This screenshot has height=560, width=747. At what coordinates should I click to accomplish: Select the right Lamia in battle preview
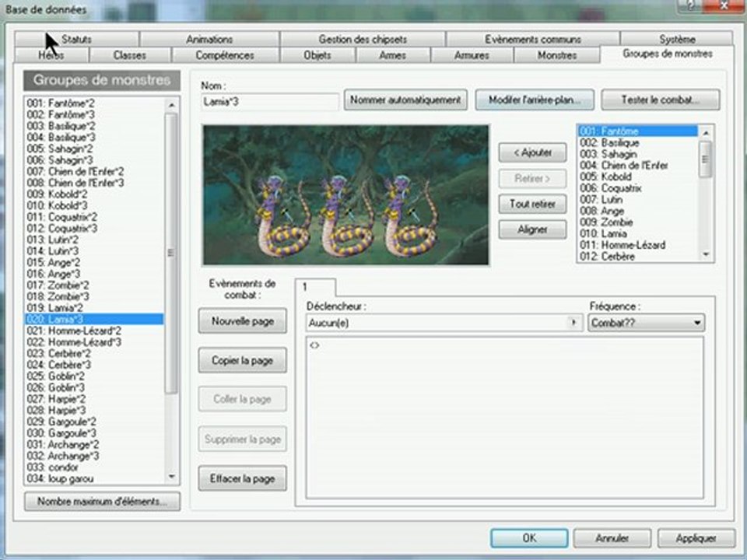(x=410, y=217)
